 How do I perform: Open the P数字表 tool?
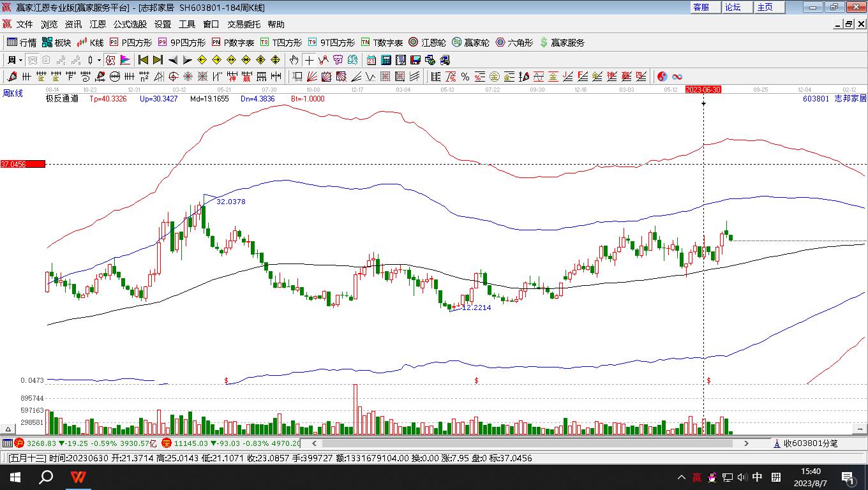(x=234, y=43)
